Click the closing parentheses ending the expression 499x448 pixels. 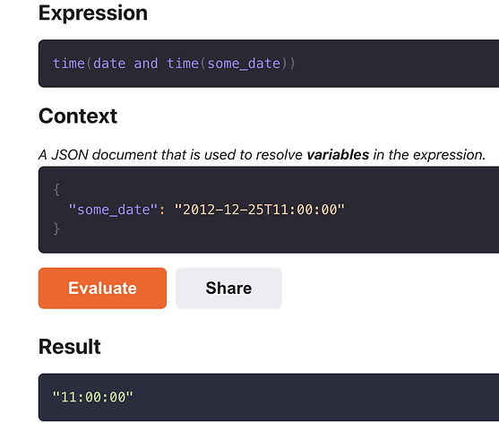[x=288, y=64]
